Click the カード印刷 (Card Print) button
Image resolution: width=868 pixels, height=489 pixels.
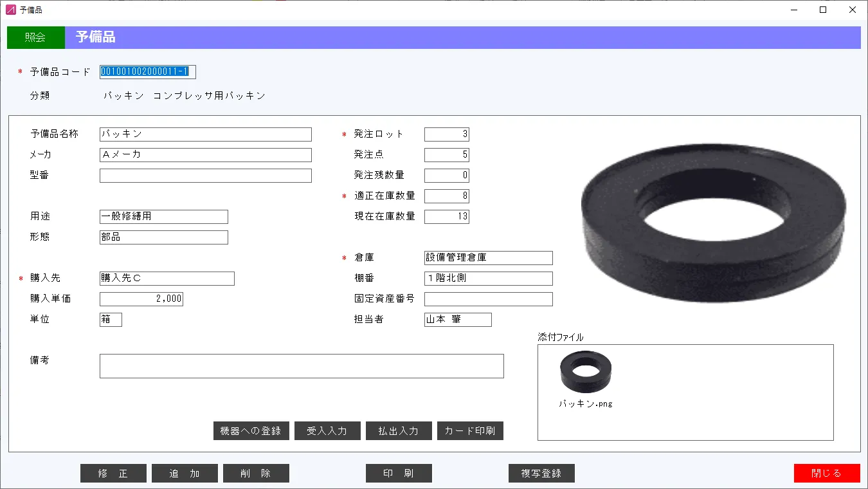(x=470, y=430)
